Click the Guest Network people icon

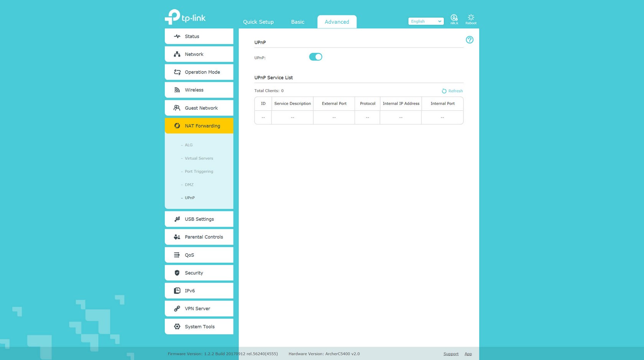[x=177, y=108]
